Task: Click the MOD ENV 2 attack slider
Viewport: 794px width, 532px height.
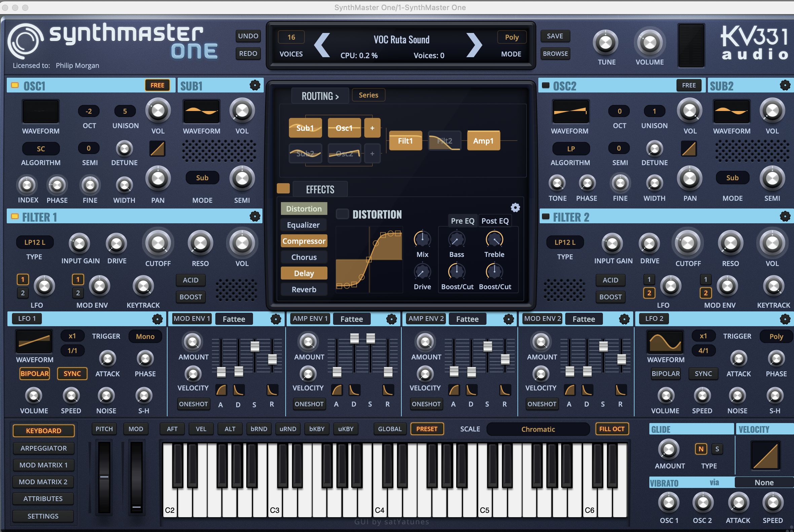Action: 570,371
